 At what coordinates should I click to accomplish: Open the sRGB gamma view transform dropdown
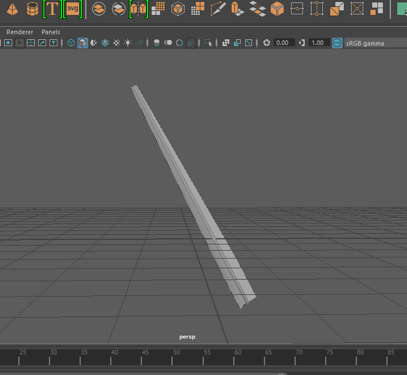(x=375, y=43)
